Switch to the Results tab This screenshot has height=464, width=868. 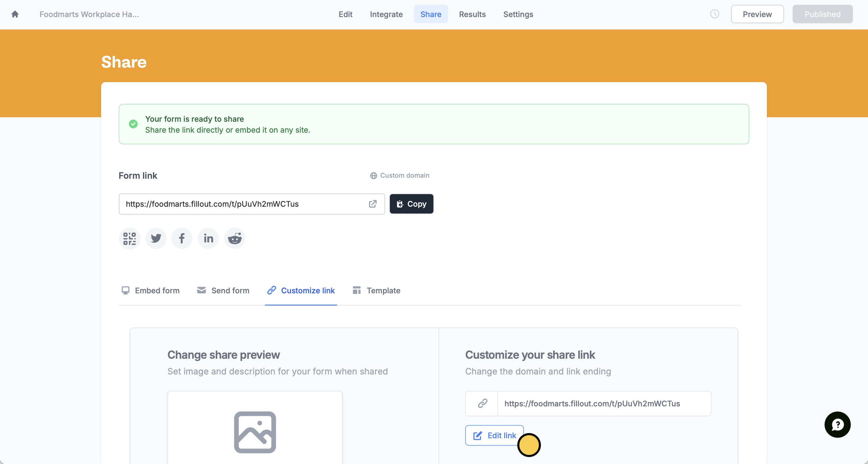472,14
